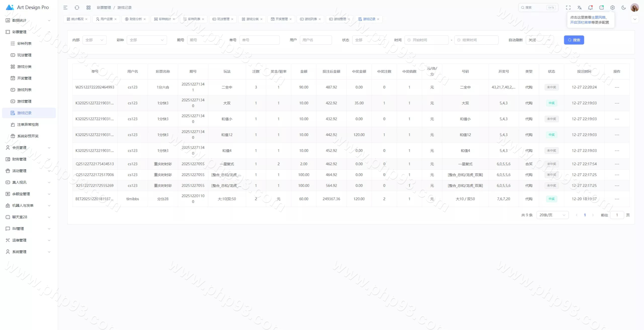Open the quick menu grid icon

89,8
